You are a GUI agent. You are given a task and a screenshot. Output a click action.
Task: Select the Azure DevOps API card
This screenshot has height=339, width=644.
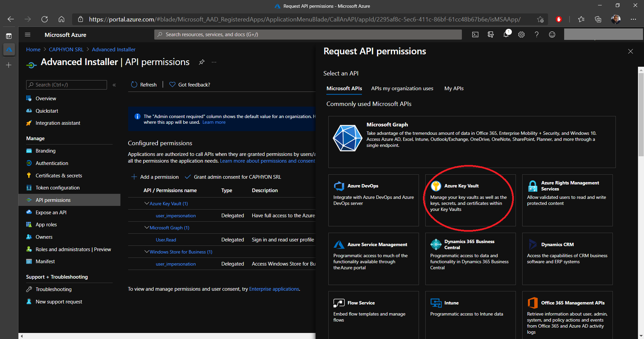pyautogui.click(x=374, y=200)
